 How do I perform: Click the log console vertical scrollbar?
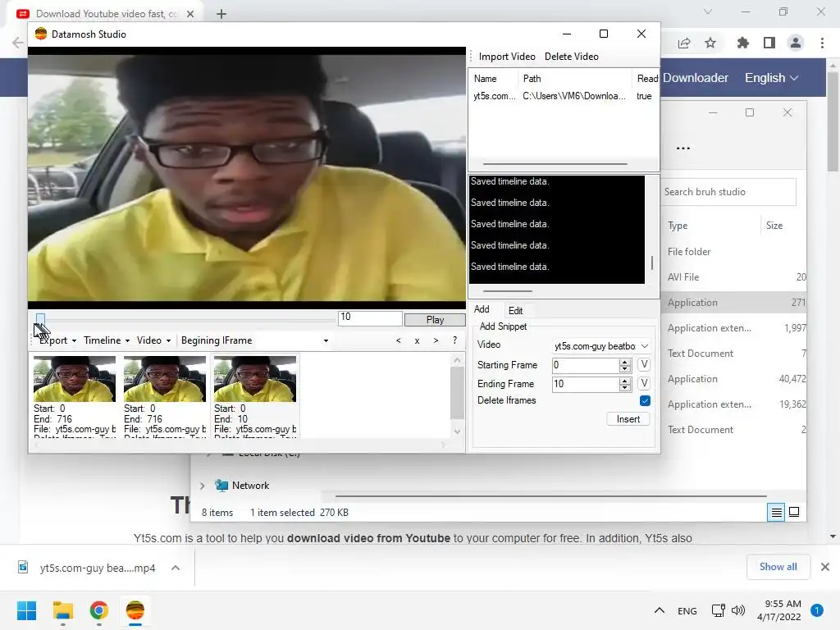point(652,262)
